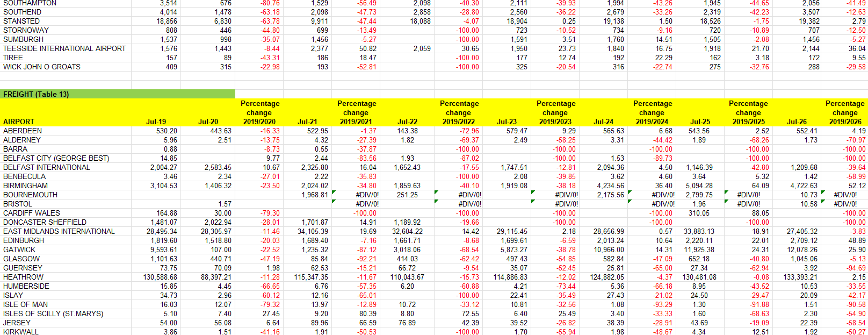Viewport: 868px width, 335px height.
Task: Select Edinburgh's 2019/2026 change "48.89"
Action: click(857, 240)
